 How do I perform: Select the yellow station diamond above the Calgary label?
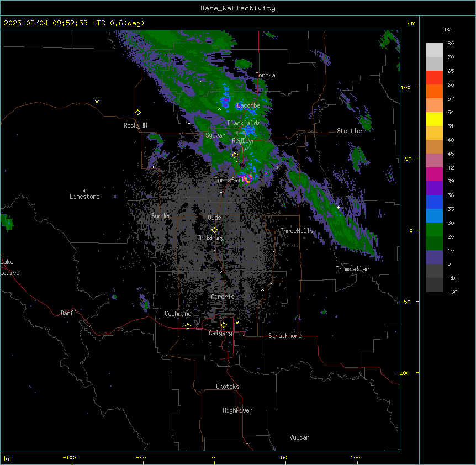pos(224,325)
